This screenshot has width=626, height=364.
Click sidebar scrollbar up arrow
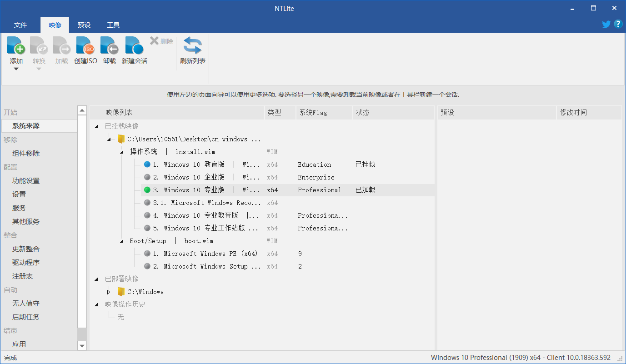point(82,110)
